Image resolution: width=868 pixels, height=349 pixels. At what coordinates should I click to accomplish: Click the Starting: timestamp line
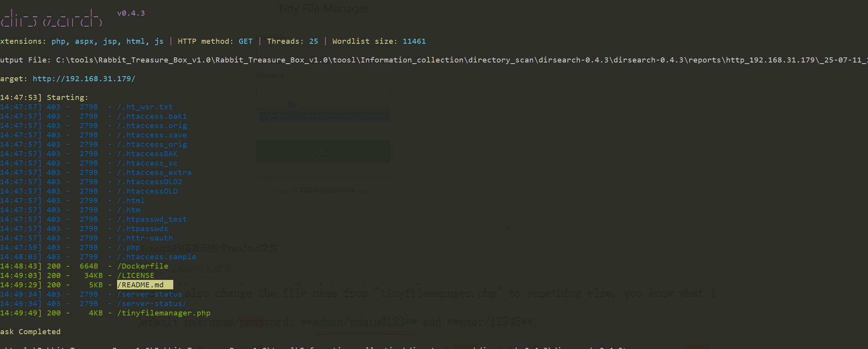pos(44,98)
